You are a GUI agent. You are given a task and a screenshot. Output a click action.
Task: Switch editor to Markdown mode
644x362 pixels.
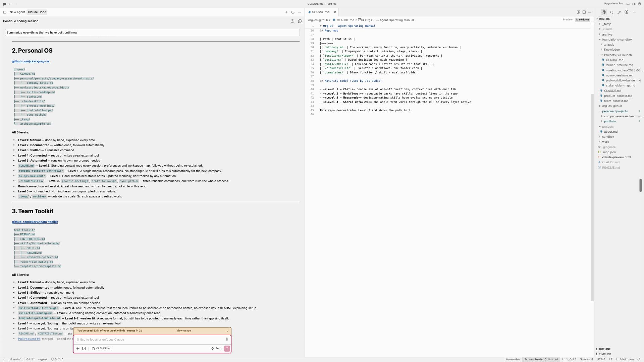[582, 20]
